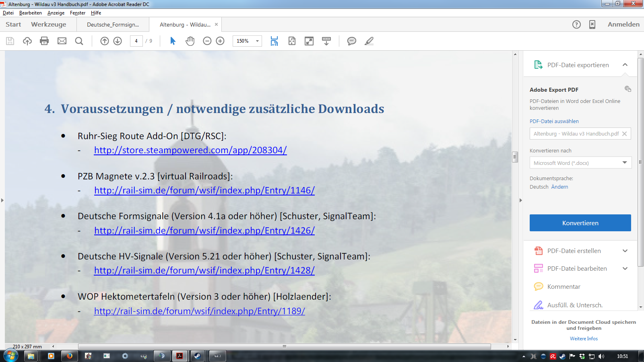Open the rail-sim Entry/1189 link

200,311
